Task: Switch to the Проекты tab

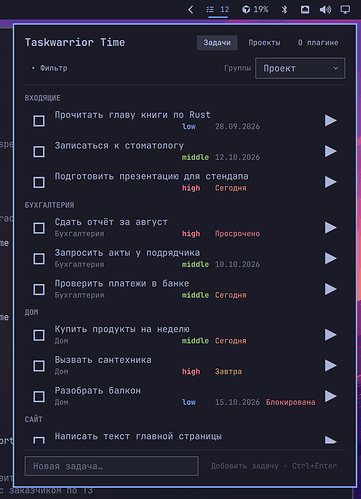Action: tap(264, 43)
